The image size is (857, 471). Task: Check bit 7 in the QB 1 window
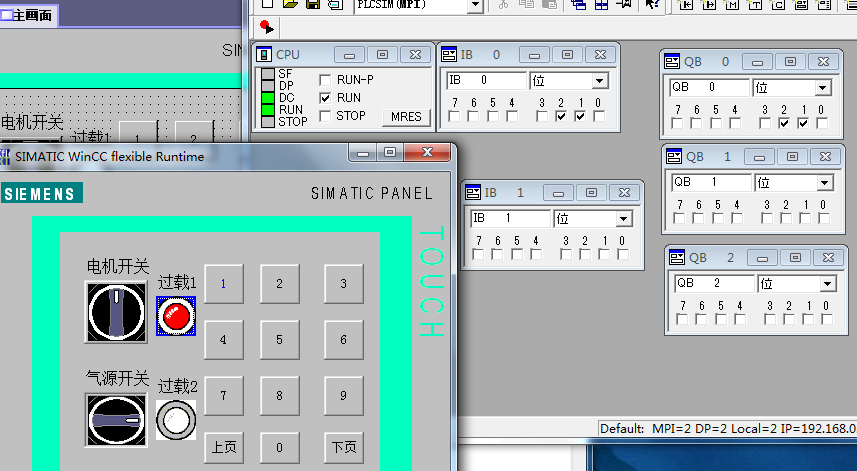pyautogui.click(x=679, y=218)
